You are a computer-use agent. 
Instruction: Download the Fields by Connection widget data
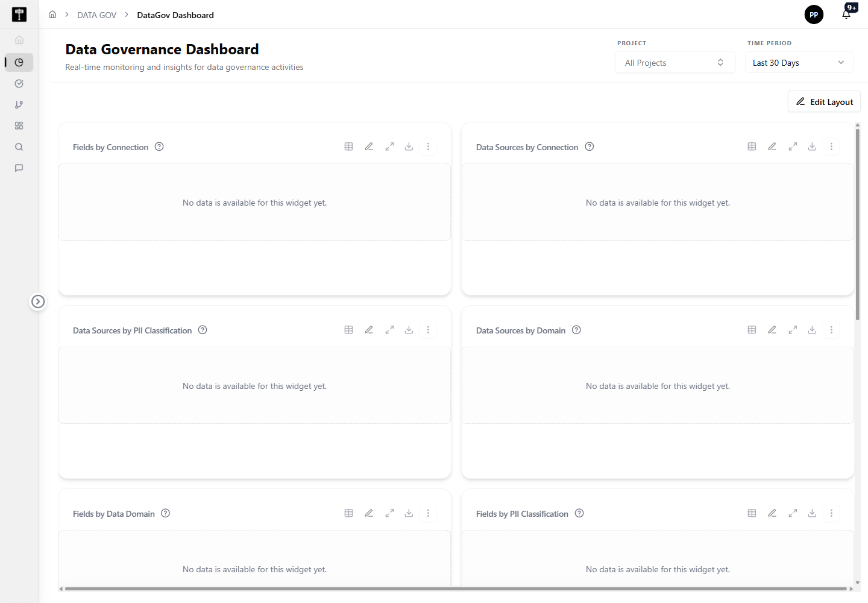coord(409,147)
